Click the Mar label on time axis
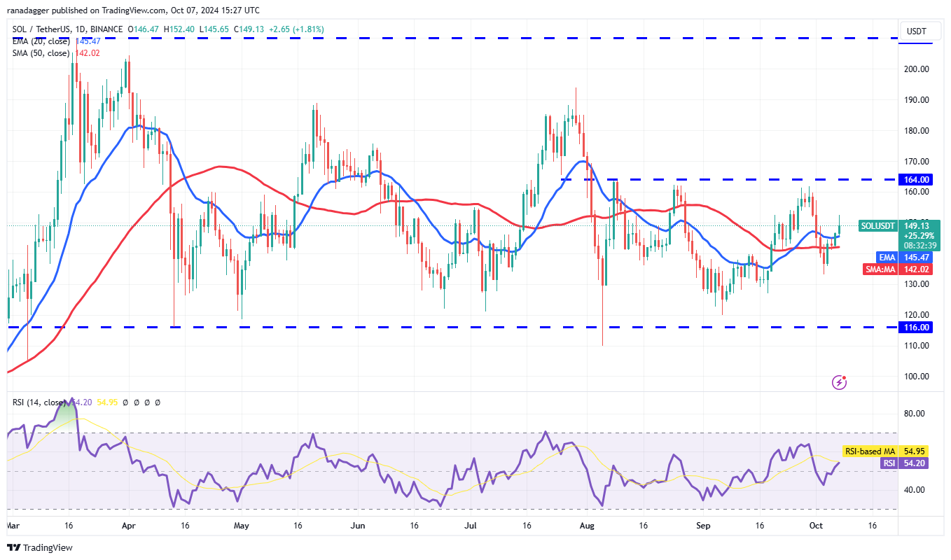The height and width of the screenshot is (560, 951). (x=13, y=525)
